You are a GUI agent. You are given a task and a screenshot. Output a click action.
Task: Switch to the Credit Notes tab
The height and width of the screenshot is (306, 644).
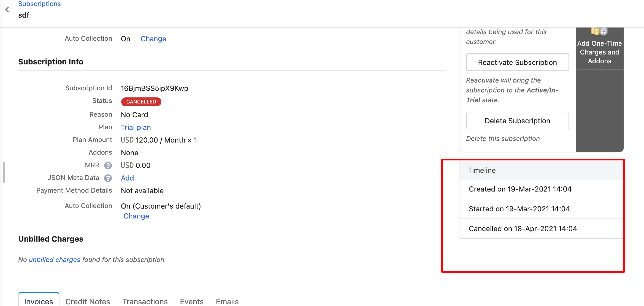pos(88,301)
